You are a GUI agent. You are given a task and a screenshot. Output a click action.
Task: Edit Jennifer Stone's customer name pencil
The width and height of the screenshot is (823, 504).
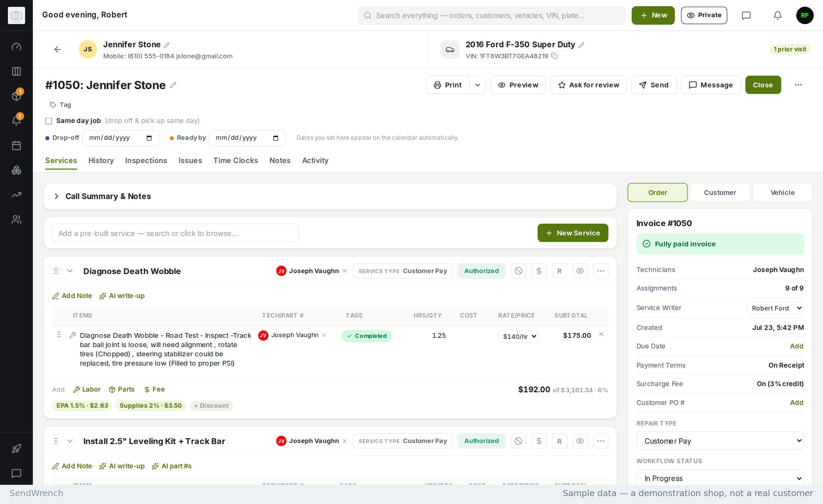click(x=167, y=45)
